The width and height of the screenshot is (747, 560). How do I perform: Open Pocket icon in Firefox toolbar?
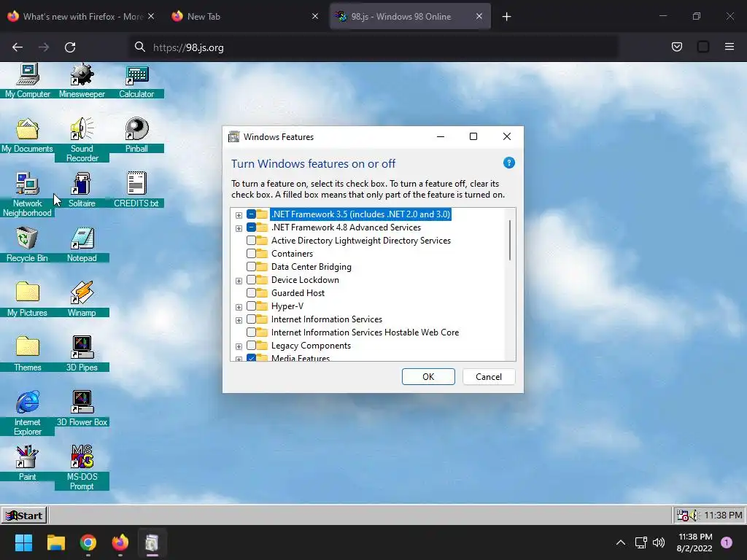point(677,47)
